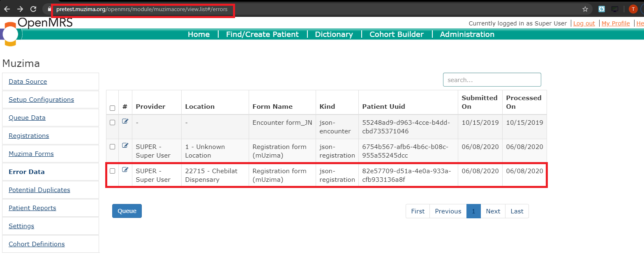Go to the Last page

click(517, 211)
